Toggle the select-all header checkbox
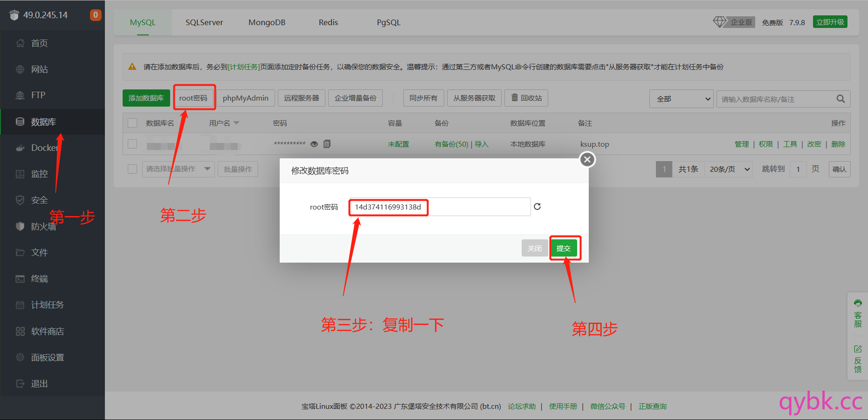The height and width of the screenshot is (420, 868). 132,123
